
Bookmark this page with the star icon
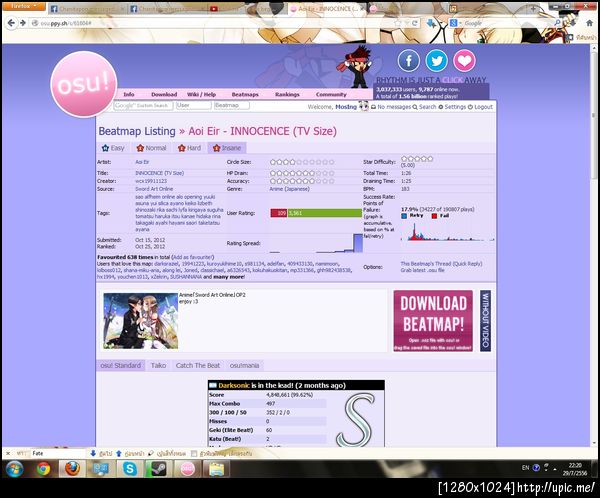coord(398,23)
